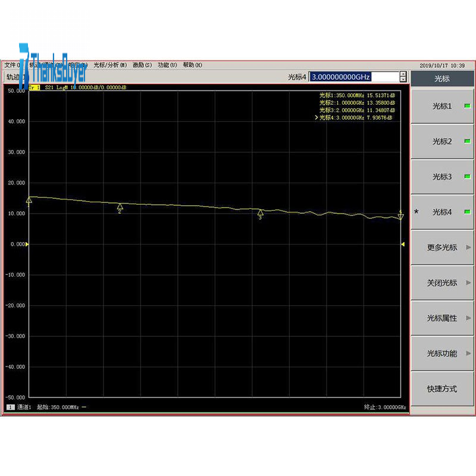The image size is (476, 476).
Task: Expand 更多光标 submenu
Action: tap(442, 248)
